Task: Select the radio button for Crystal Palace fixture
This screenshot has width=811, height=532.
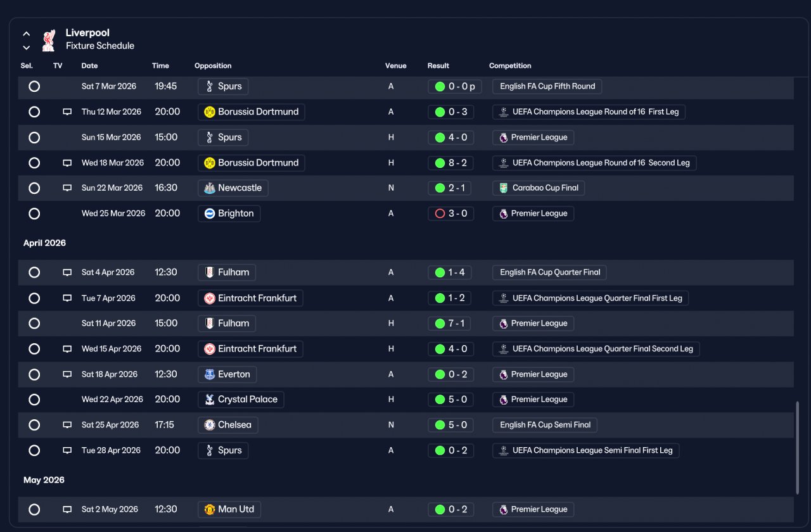Action: click(x=34, y=400)
